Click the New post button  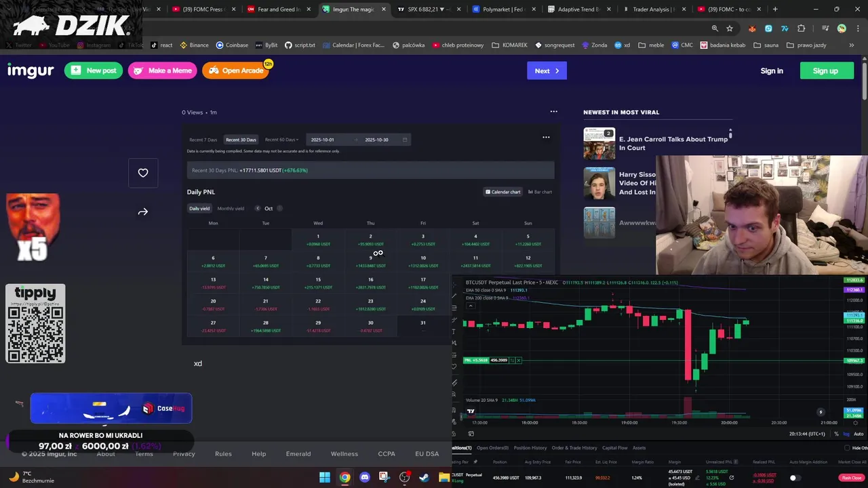94,70
